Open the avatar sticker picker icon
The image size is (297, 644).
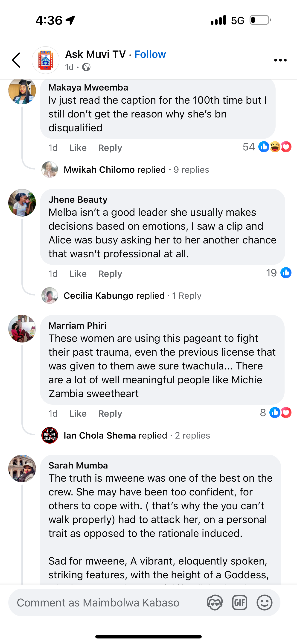[x=215, y=603]
